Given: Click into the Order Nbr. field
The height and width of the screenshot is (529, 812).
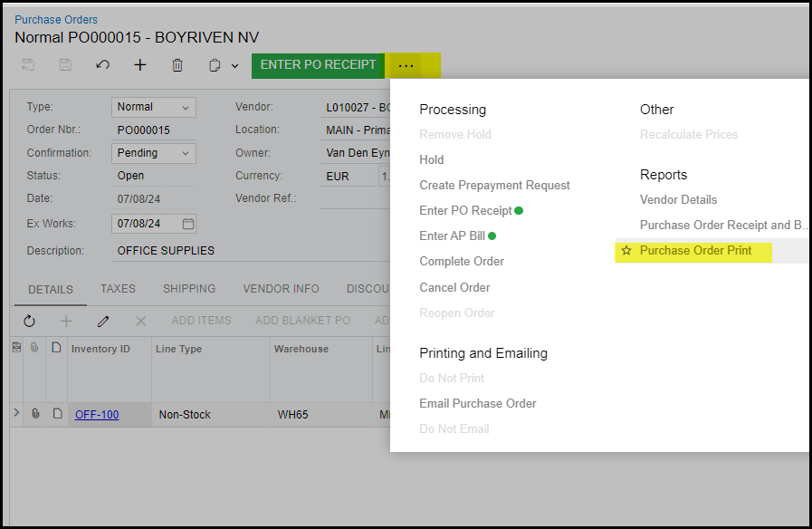Looking at the screenshot, I should coord(152,130).
